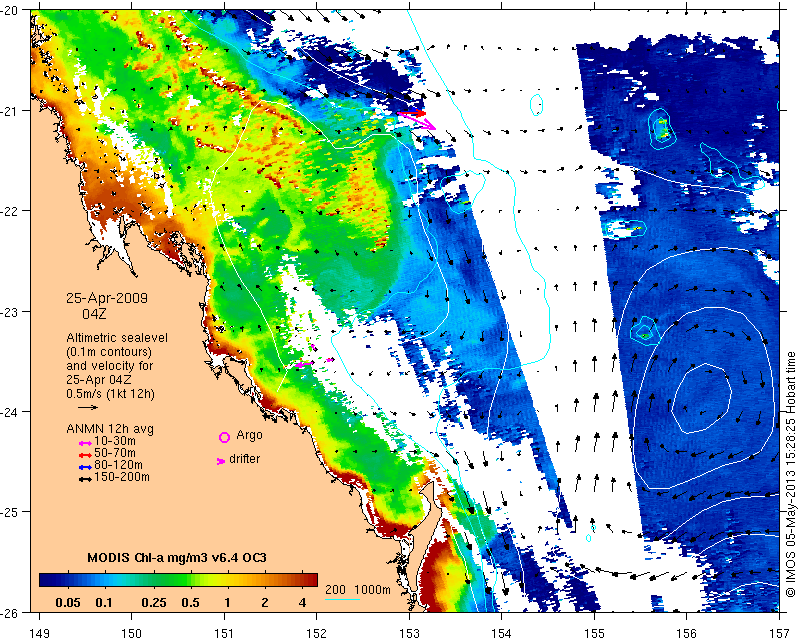Click the small cyan contour ring near 154.4E -21

536,105
